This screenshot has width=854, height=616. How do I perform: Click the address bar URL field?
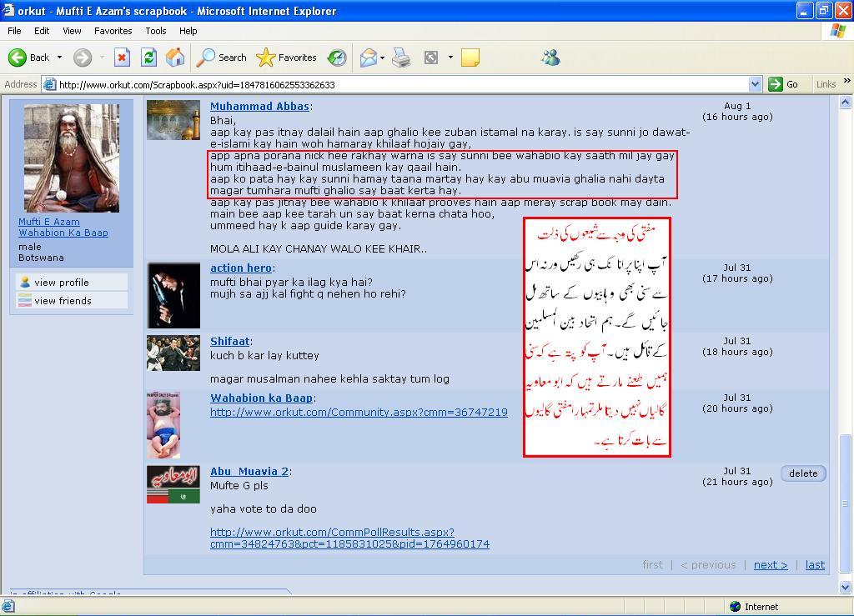(400, 84)
